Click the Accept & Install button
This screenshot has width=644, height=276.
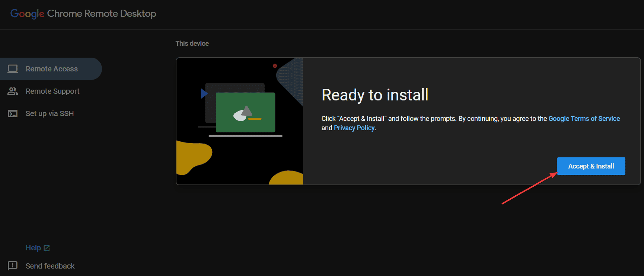591,166
